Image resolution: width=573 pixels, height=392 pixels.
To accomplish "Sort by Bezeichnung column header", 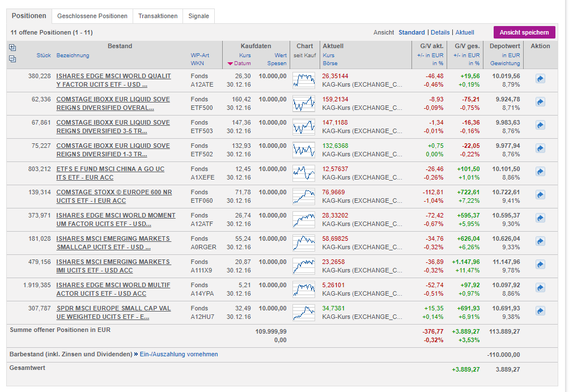I will [73, 55].
